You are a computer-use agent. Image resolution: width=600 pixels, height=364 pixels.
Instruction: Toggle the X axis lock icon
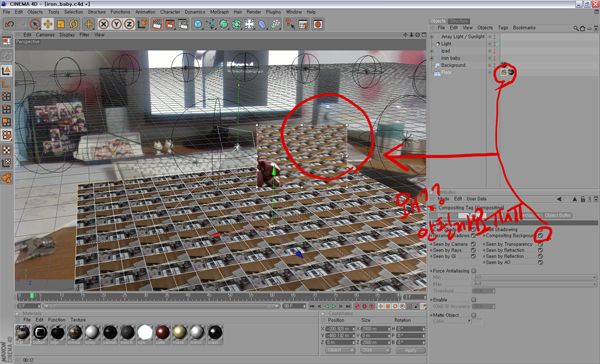point(103,24)
